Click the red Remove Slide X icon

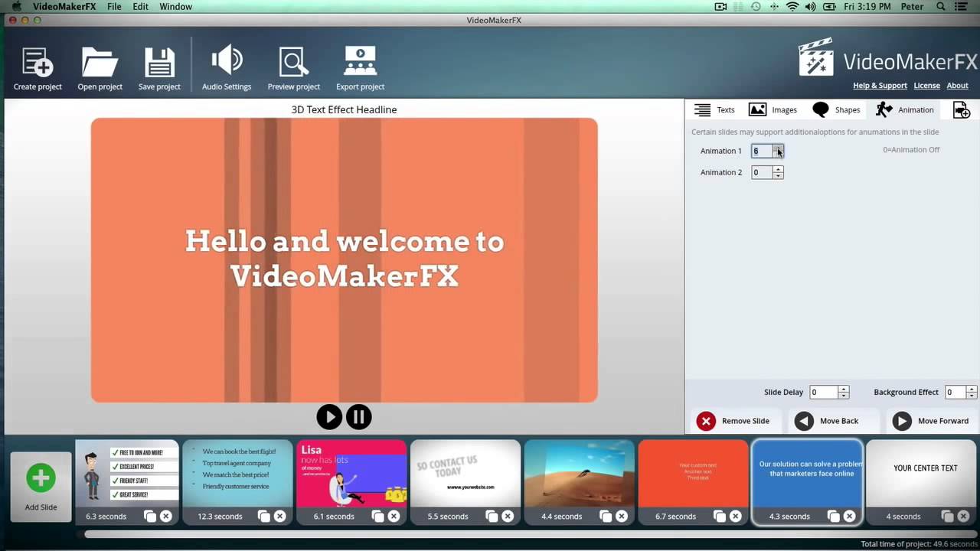click(x=706, y=421)
